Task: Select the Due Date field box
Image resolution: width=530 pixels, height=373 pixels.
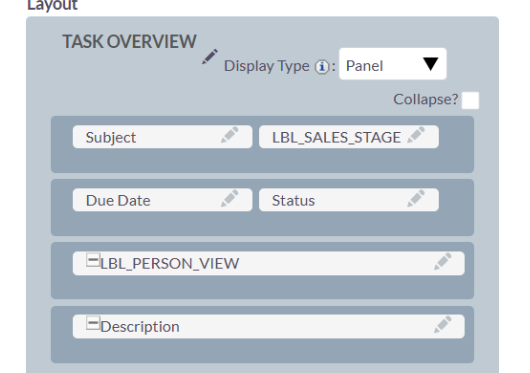Action: pos(163,200)
